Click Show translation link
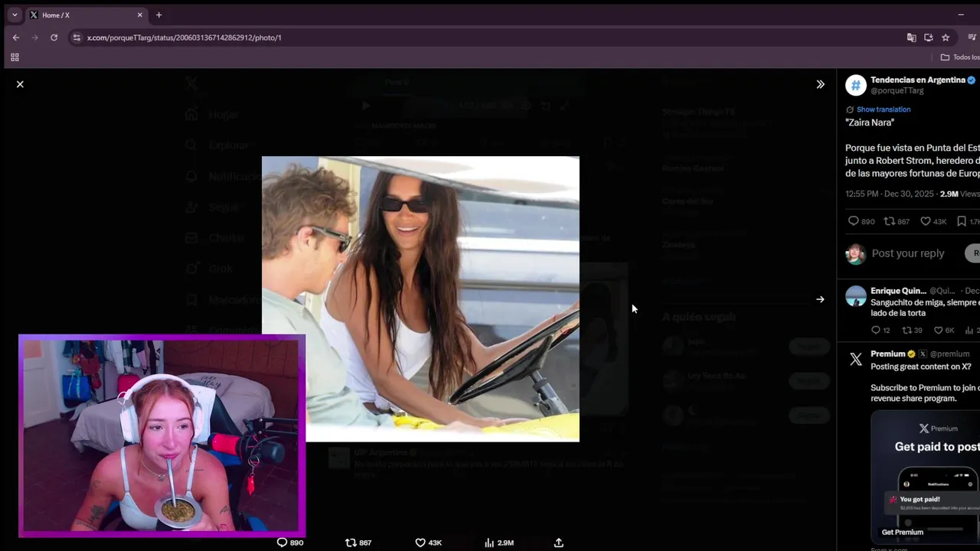This screenshot has height=551, width=980. click(884, 109)
